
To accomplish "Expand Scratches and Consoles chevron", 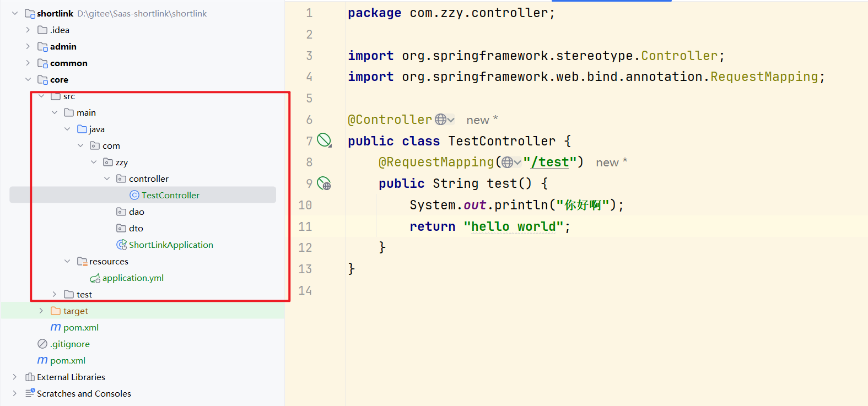I will [15, 393].
